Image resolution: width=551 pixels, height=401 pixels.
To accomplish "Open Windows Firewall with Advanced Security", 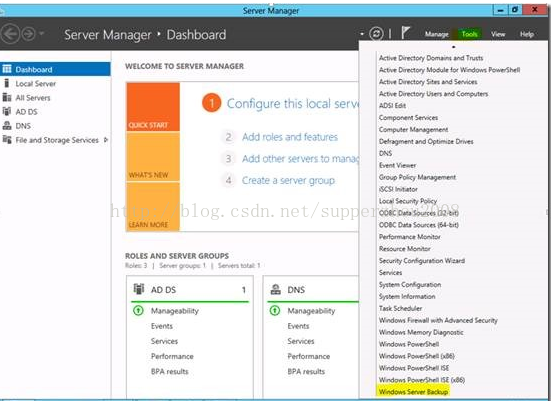I will click(x=438, y=321).
